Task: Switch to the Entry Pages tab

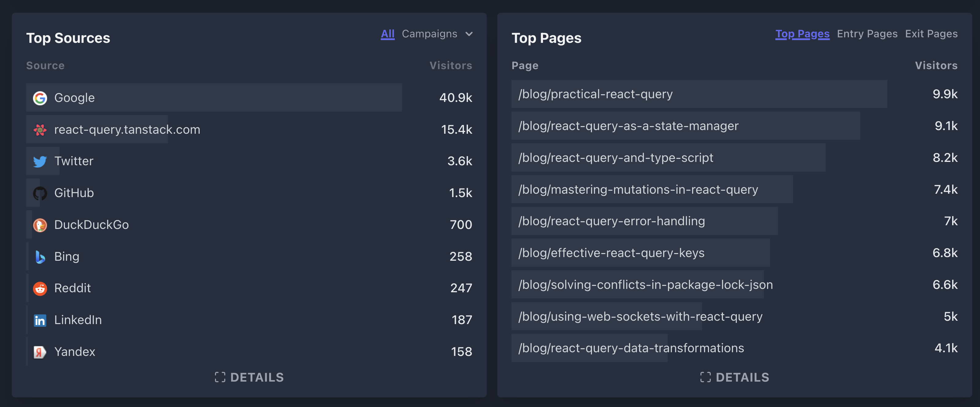Action: pos(867,34)
